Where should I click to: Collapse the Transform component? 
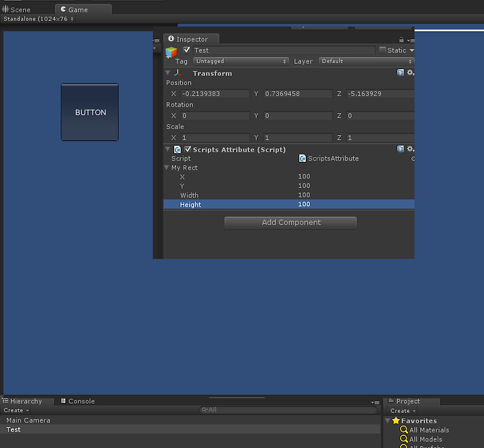pos(168,73)
